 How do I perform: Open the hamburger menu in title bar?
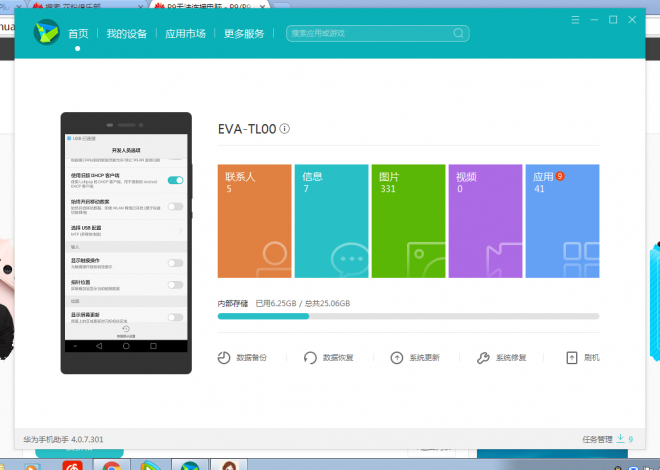pyautogui.click(x=575, y=20)
